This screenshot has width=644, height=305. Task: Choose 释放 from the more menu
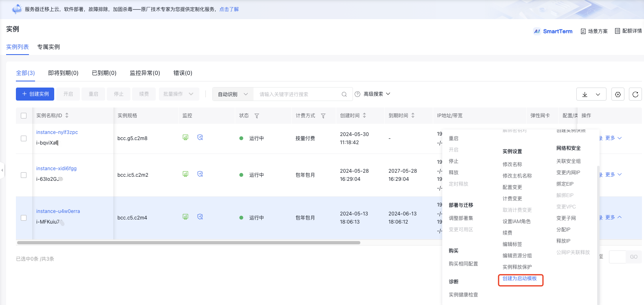click(454, 173)
